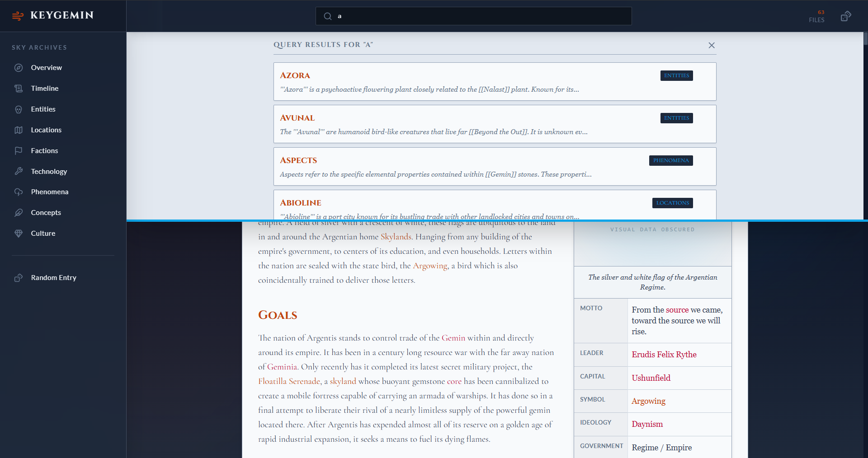
Task: Click the Culture gem icon
Action: (x=19, y=234)
